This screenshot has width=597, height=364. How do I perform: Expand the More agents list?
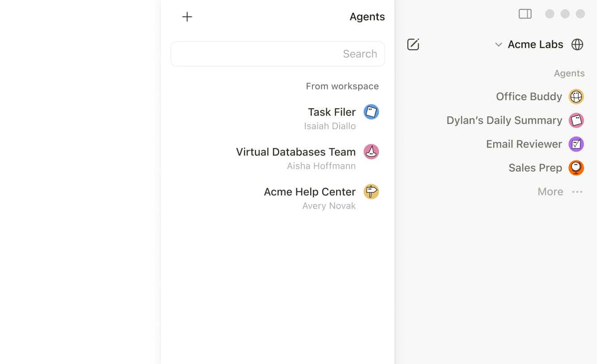point(550,191)
